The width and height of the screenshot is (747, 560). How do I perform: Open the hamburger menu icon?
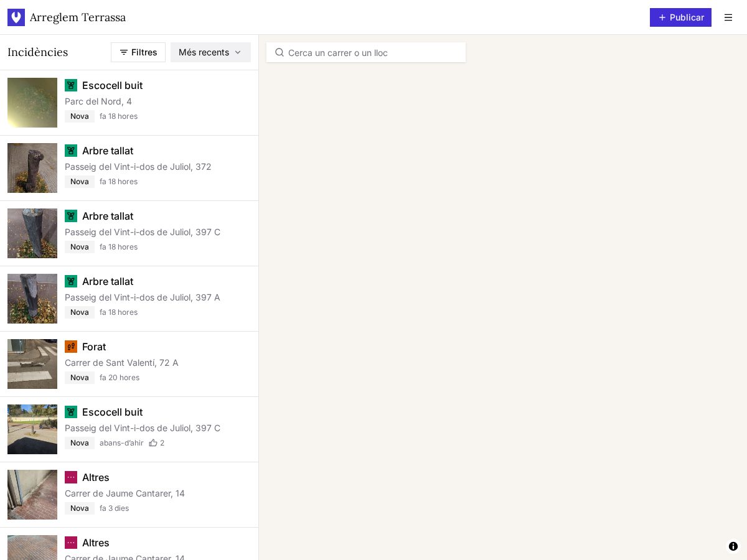728,17
